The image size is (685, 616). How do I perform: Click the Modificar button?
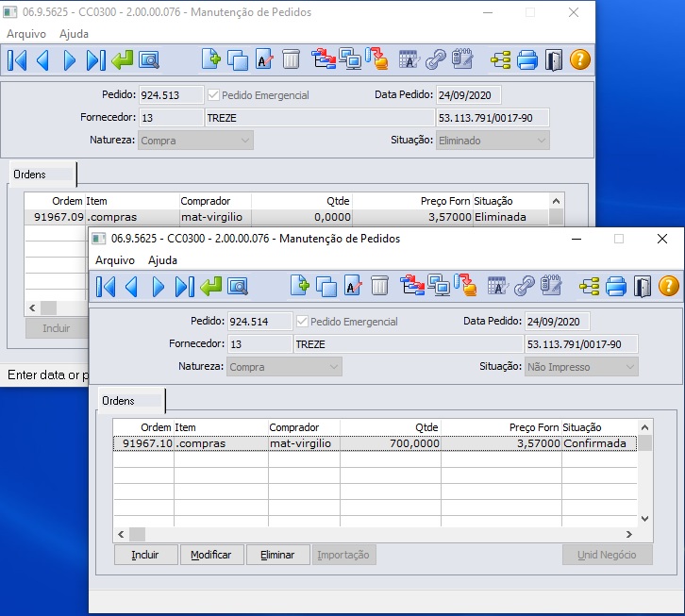(x=212, y=555)
